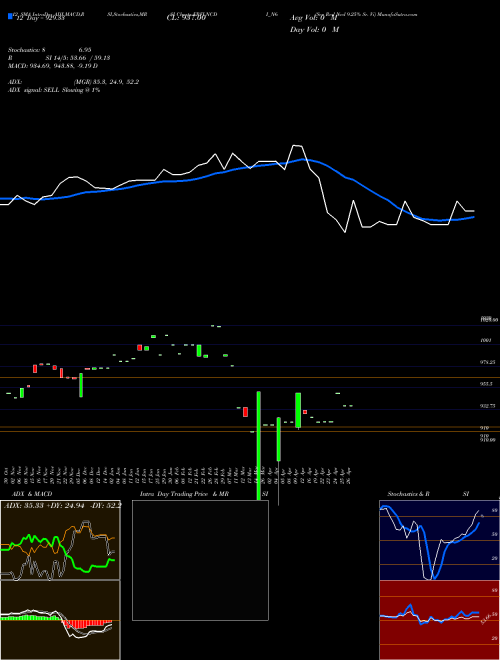Click the 978.25 price axis label
Image resolution: width=500 pixels, height=660 pixels.
coord(487,362)
